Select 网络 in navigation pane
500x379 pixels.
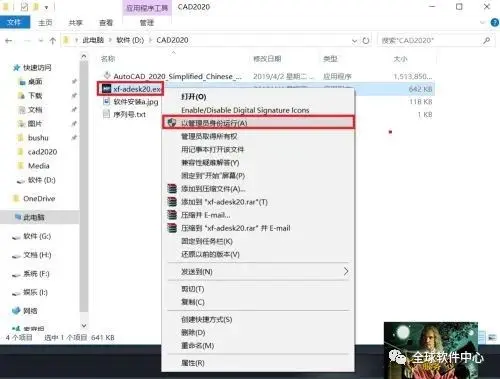click(30, 311)
